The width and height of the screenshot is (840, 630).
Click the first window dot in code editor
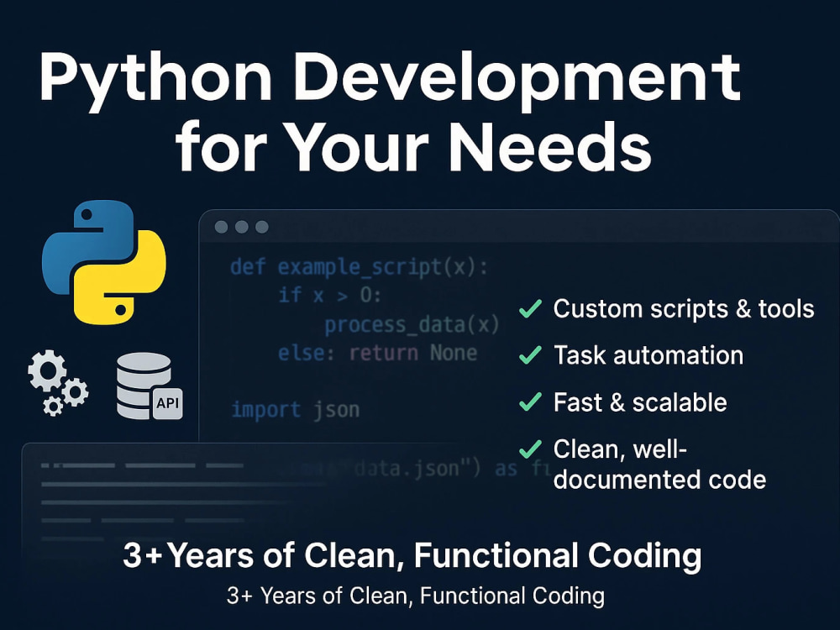(221, 227)
